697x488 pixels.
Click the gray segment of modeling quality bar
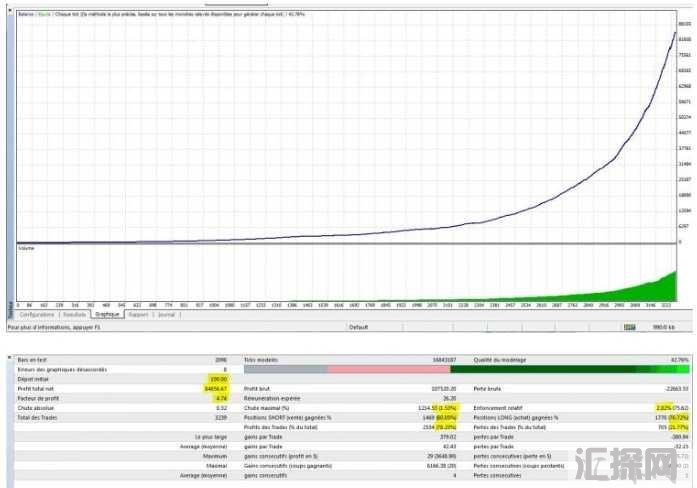tap(285, 369)
